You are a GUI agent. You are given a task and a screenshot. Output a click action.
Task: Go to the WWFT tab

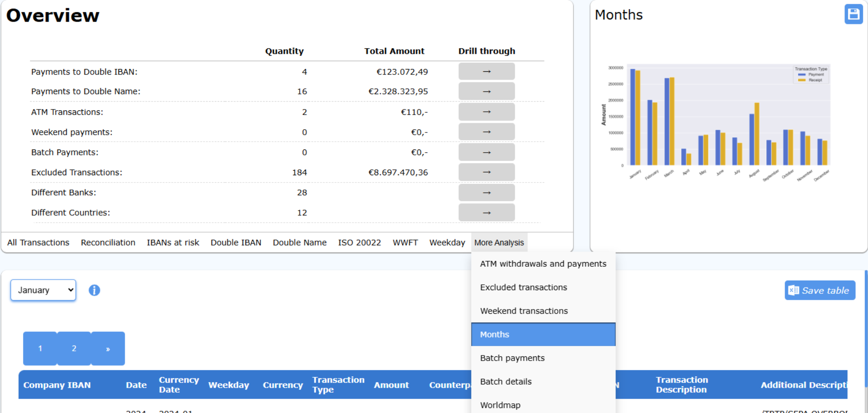(x=405, y=242)
